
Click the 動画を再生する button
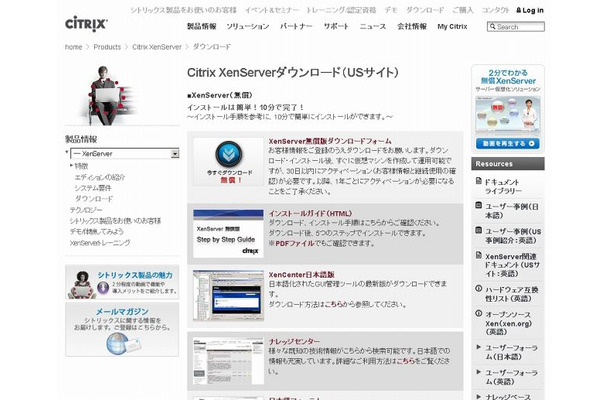pyautogui.click(x=508, y=144)
